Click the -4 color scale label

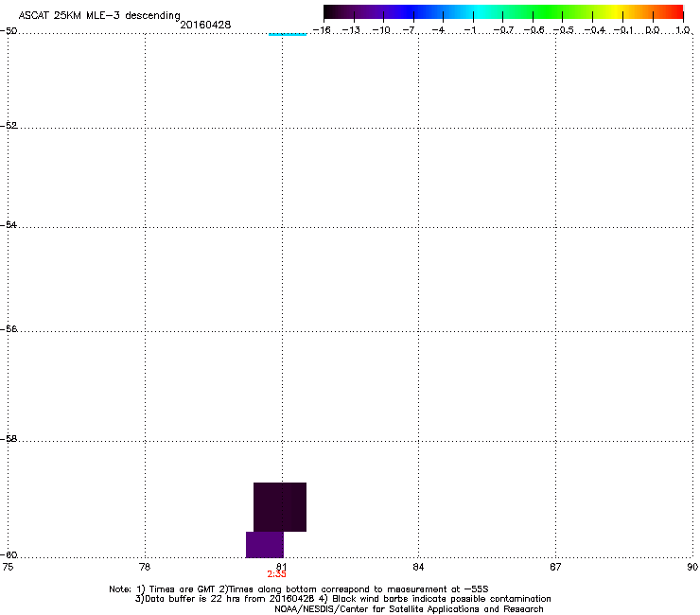tap(438, 30)
